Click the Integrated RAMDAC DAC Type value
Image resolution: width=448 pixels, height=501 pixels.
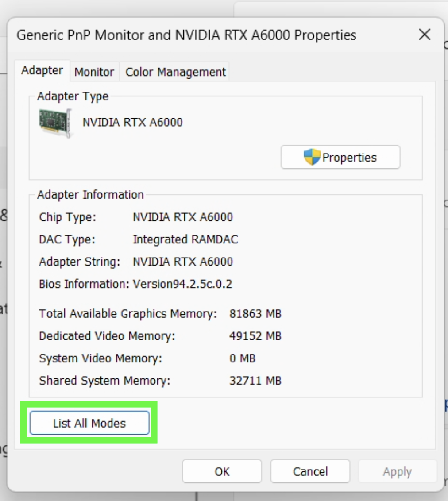tap(185, 239)
